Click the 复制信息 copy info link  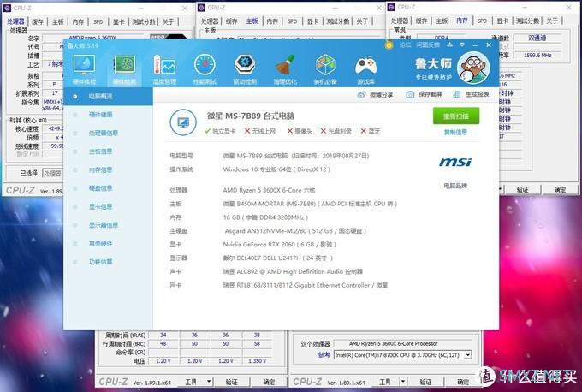[x=456, y=132]
